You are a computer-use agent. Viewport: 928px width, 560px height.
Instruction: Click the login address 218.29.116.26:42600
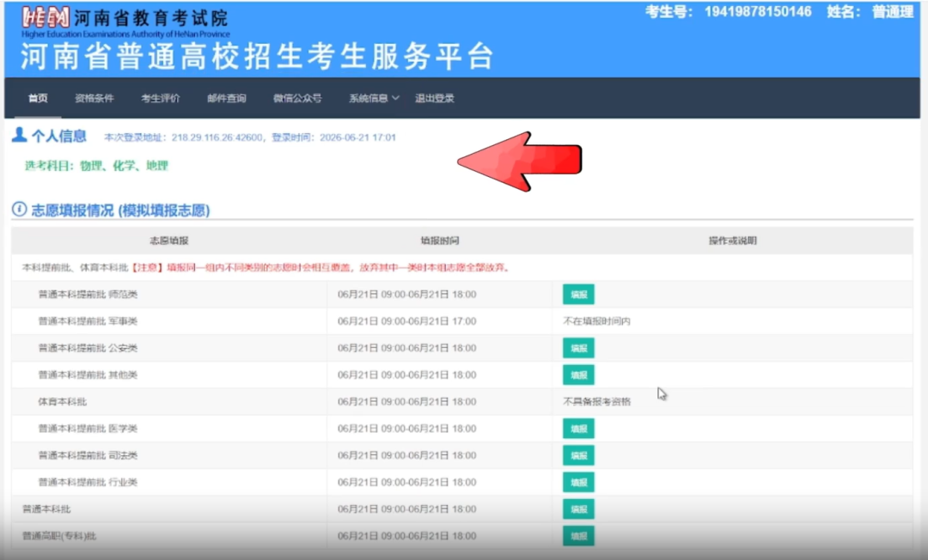point(217,137)
